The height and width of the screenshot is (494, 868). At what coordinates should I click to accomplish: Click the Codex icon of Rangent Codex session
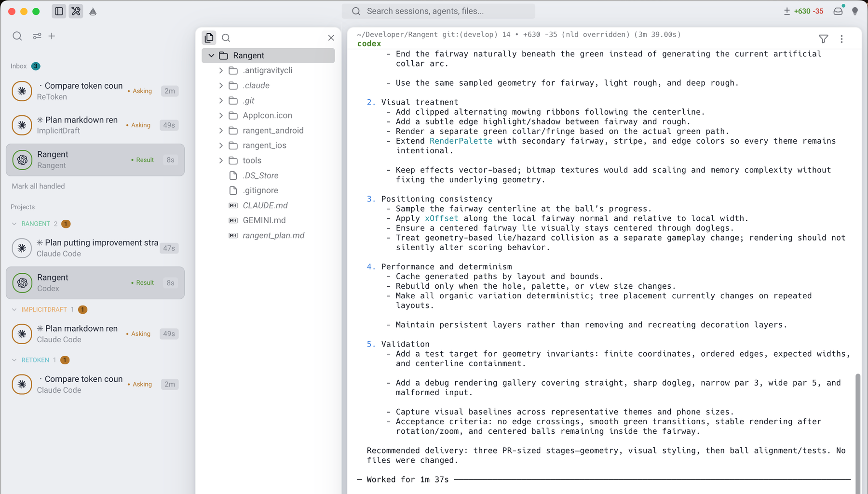tap(22, 283)
